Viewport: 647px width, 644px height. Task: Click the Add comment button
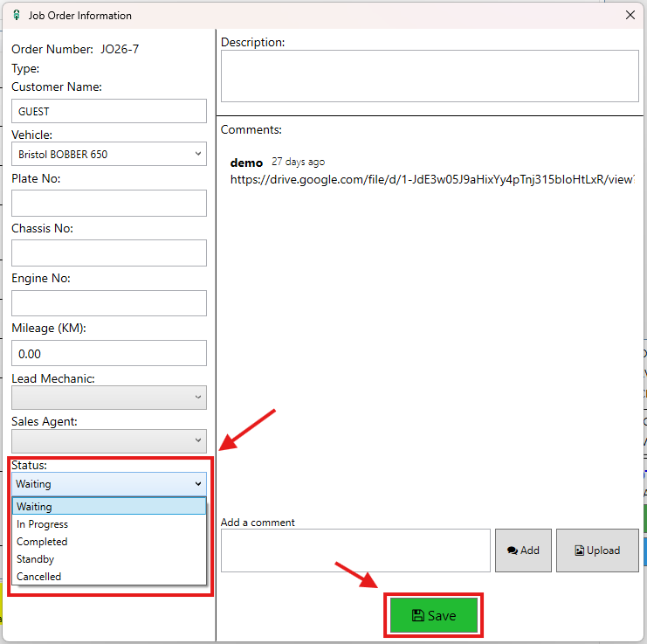pos(524,551)
